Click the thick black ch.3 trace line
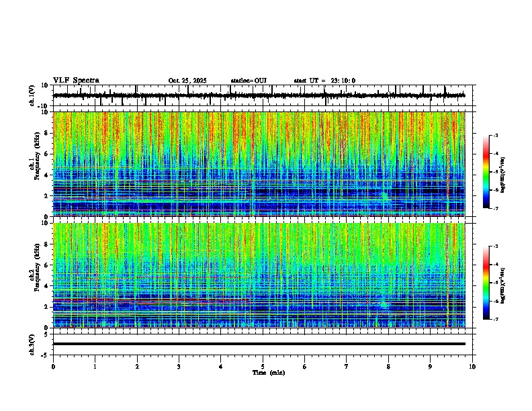Viewport: 532px width, 411px height. click(259, 344)
